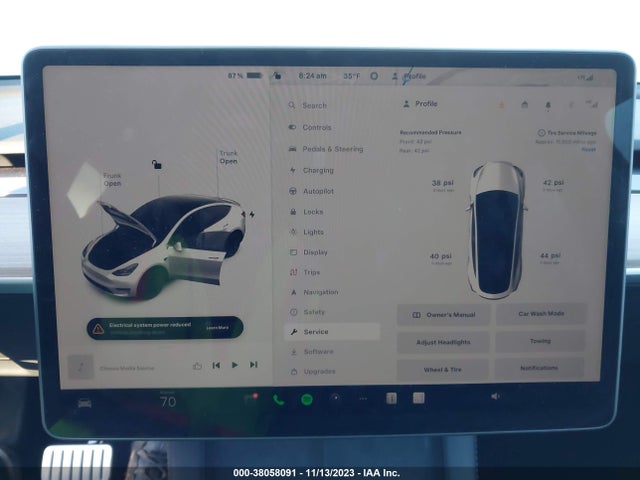Screen dimensions: 640x480
Task: Tap the Tire Service Mileage clock icon
Action: [x=541, y=133]
